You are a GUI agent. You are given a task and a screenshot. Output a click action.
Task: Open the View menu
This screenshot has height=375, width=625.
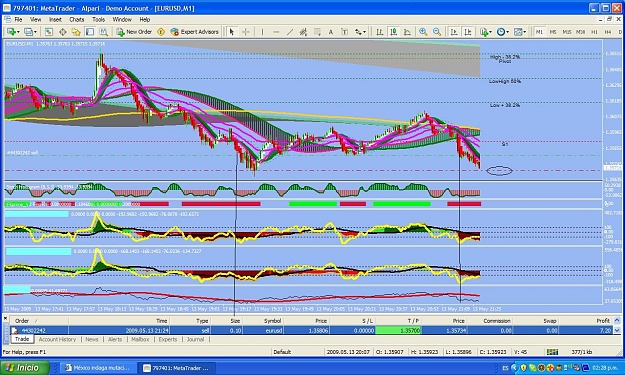pos(35,20)
